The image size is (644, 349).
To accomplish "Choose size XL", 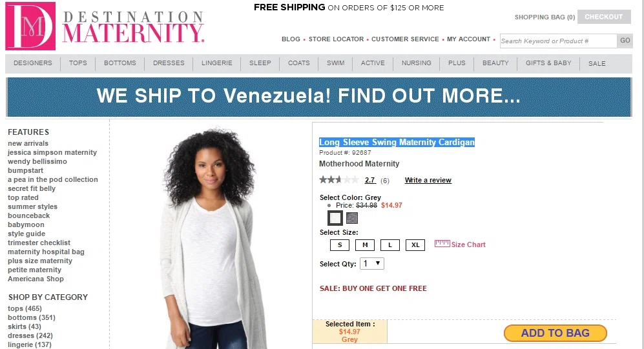I will [x=415, y=245].
